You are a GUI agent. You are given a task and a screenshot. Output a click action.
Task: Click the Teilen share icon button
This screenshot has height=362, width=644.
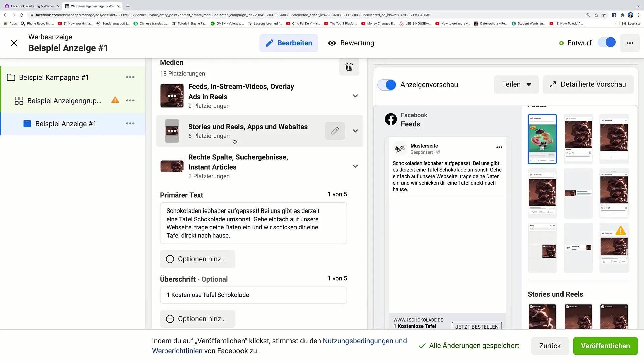(x=515, y=84)
